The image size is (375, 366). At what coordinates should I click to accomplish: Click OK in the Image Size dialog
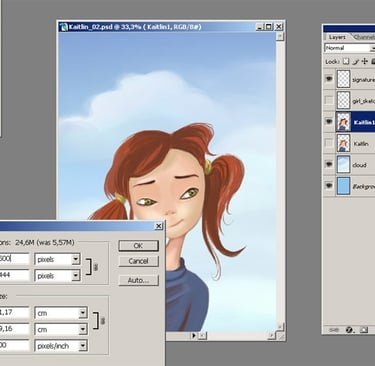pyautogui.click(x=138, y=246)
